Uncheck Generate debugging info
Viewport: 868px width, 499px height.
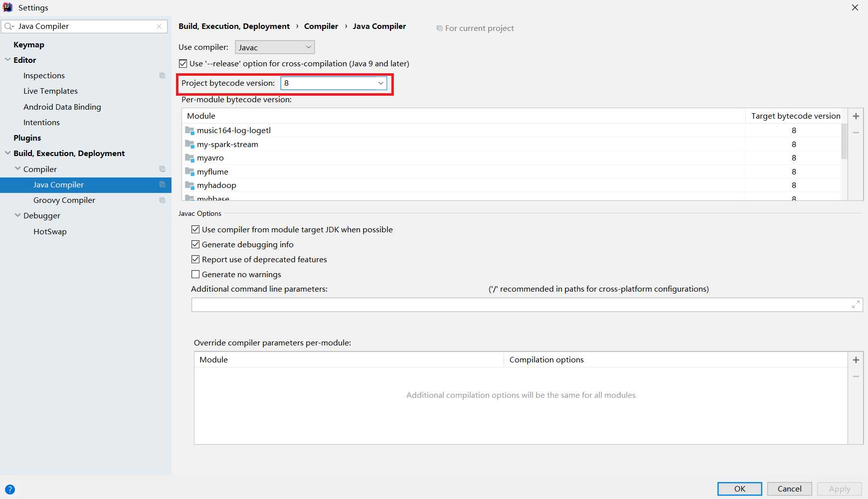click(195, 245)
